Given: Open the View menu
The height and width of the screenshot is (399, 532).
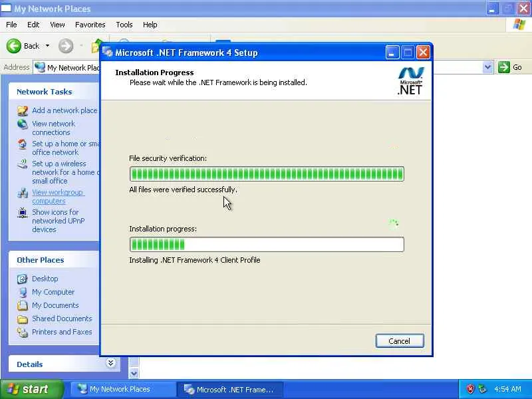Looking at the screenshot, I should point(57,25).
